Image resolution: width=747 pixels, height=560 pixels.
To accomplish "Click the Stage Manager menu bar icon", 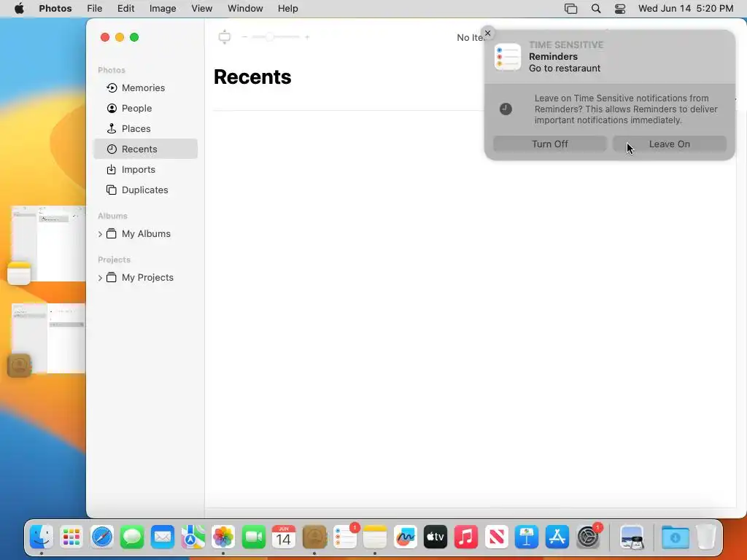I will 570,9.
